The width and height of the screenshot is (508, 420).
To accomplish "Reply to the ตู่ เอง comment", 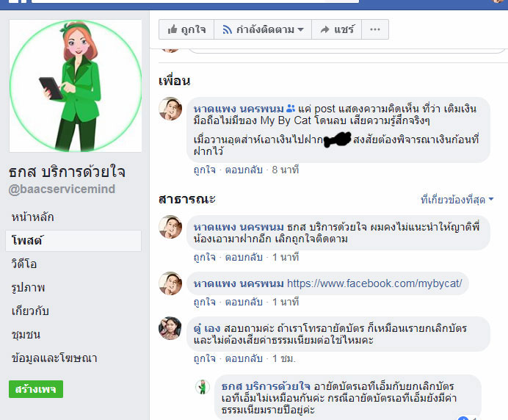I will [x=244, y=358].
